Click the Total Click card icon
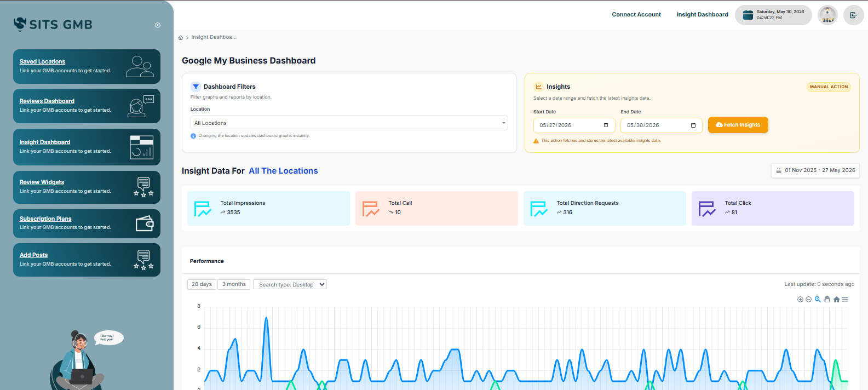 [x=707, y=209]
